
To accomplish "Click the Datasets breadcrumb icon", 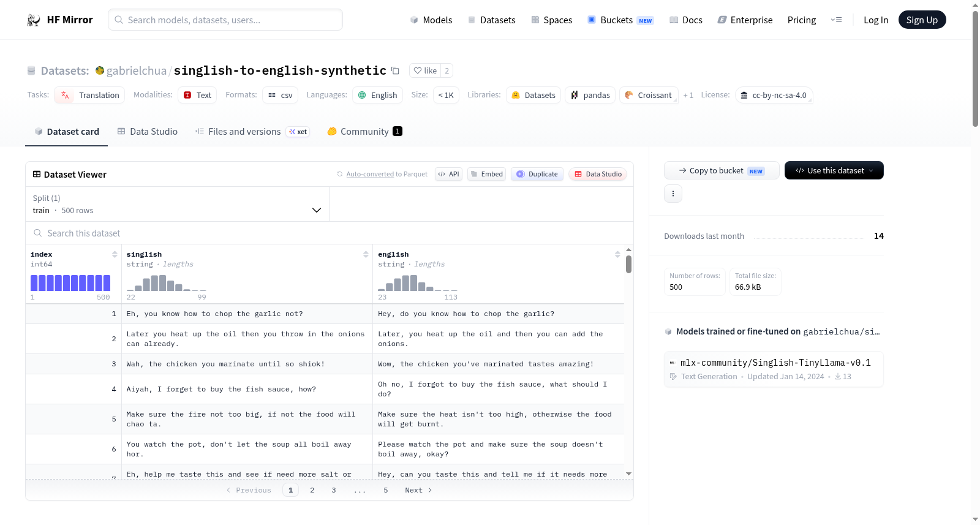I will (31, 70).
